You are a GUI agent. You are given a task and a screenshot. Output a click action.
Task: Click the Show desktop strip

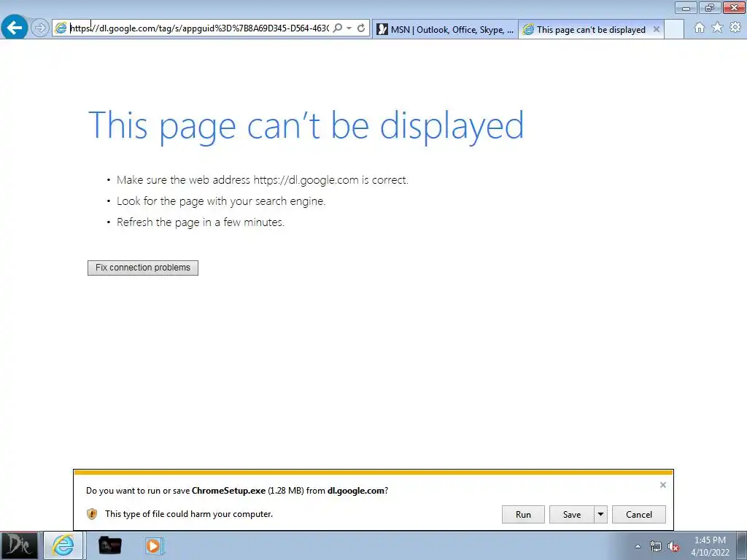742,546
